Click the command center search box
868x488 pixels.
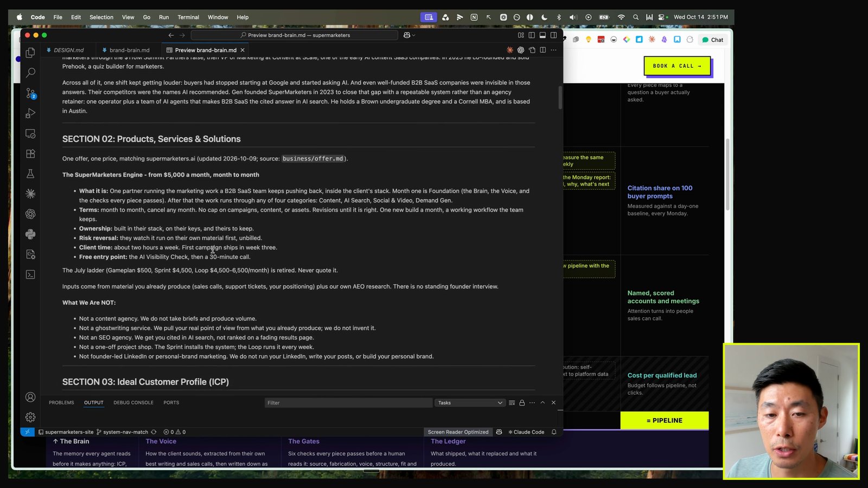point(295,35)
